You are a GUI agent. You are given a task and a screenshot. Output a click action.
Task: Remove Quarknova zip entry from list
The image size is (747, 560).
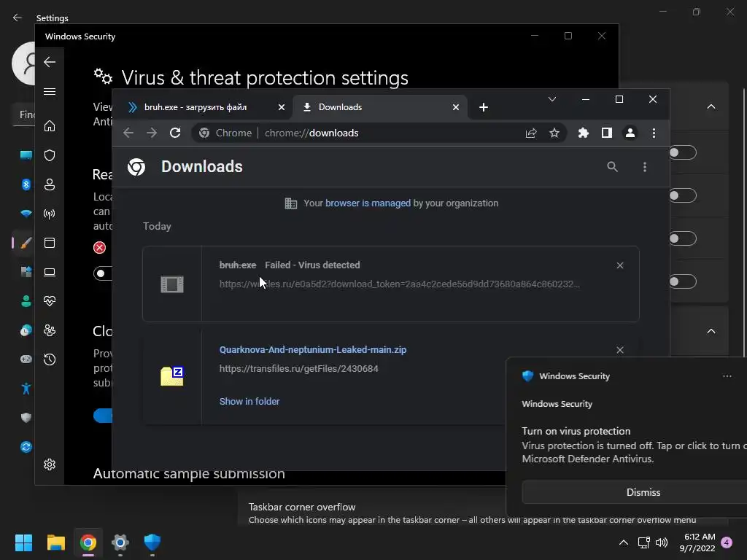coord(620,350)
